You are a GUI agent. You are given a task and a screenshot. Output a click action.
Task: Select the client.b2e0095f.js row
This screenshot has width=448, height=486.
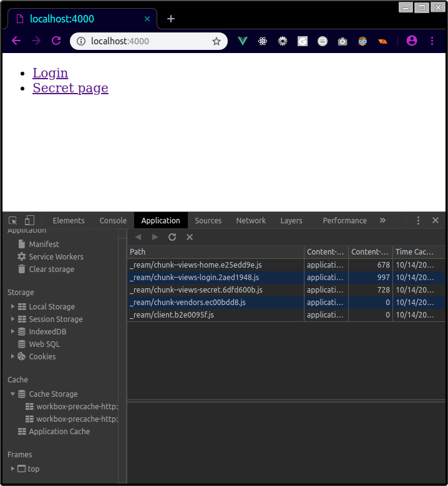286,315
